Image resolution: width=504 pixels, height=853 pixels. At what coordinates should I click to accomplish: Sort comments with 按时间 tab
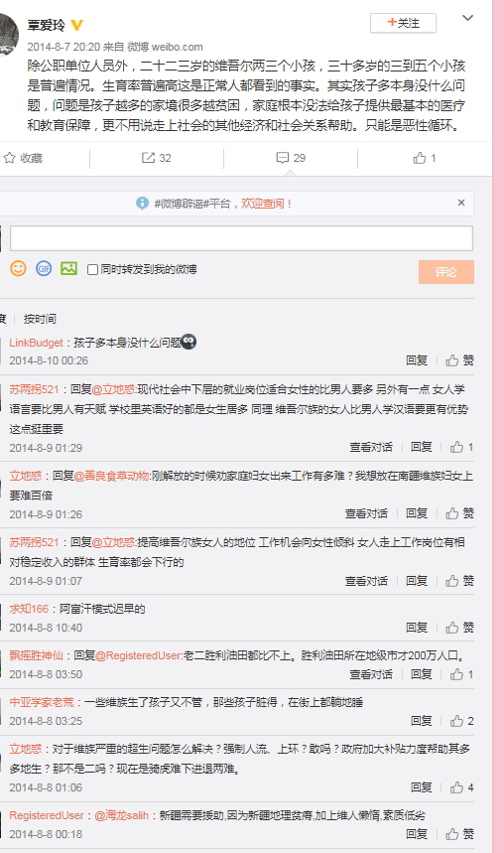click(40, 319)
